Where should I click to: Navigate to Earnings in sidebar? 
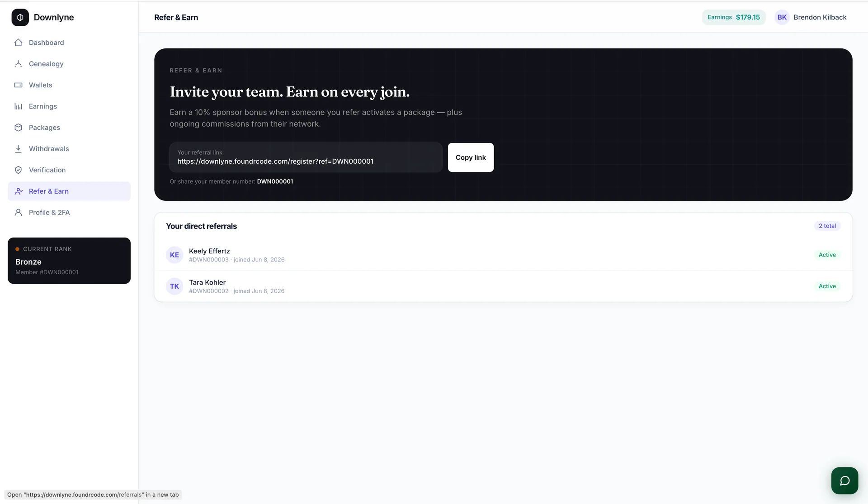pos(69,106)
